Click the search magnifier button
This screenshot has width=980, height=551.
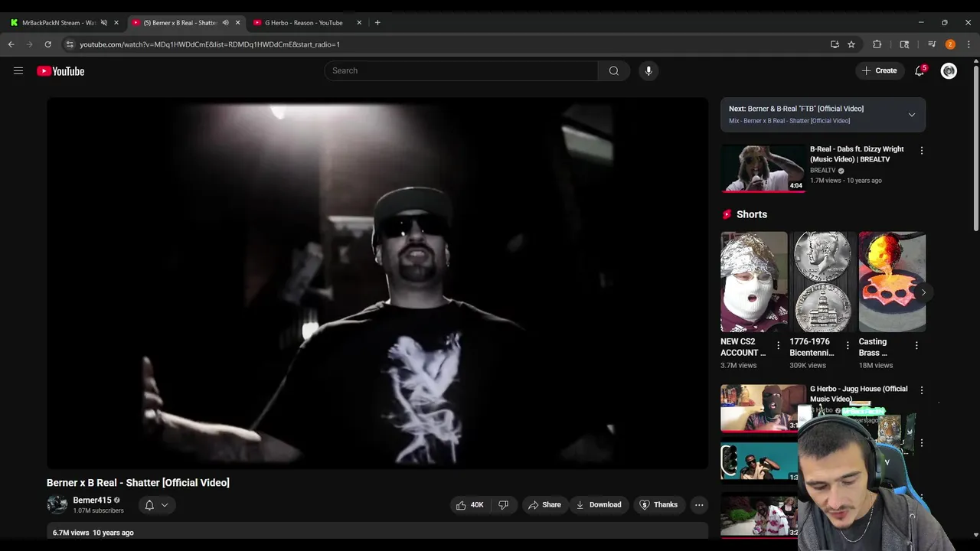coord(614,70)
